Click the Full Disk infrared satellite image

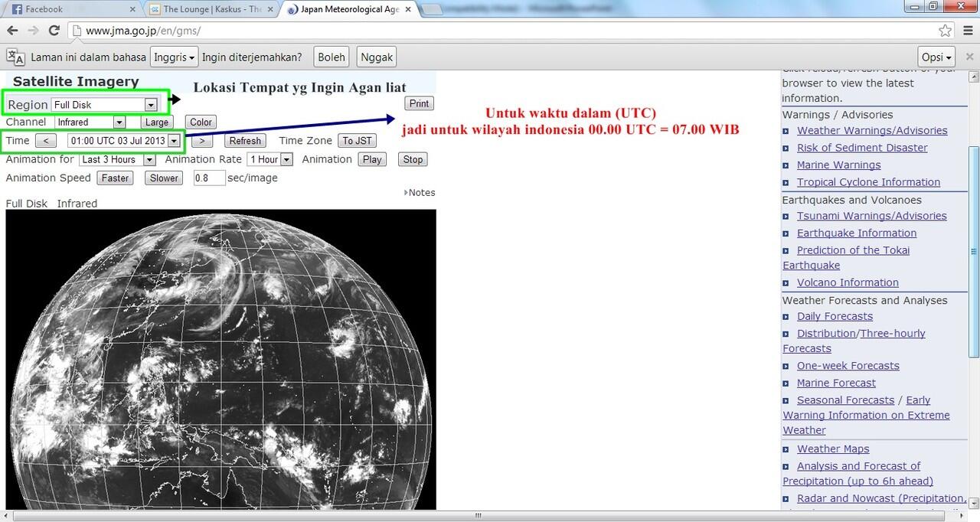point(220,360)
